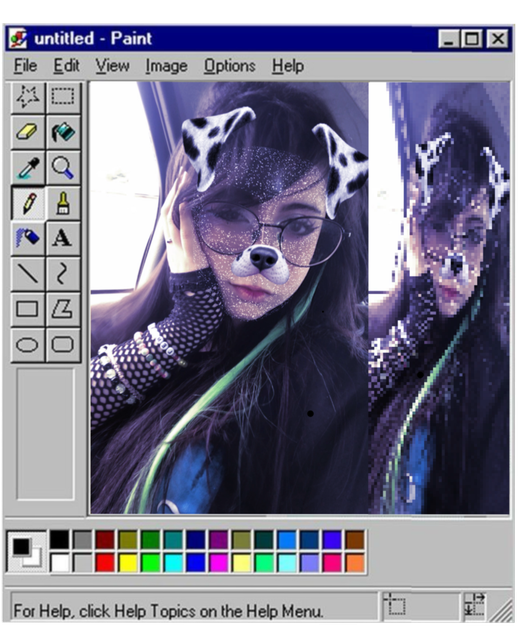Select the pale yellow swatch
Viewport: 518px width, 640px height.
pos(241,562)
